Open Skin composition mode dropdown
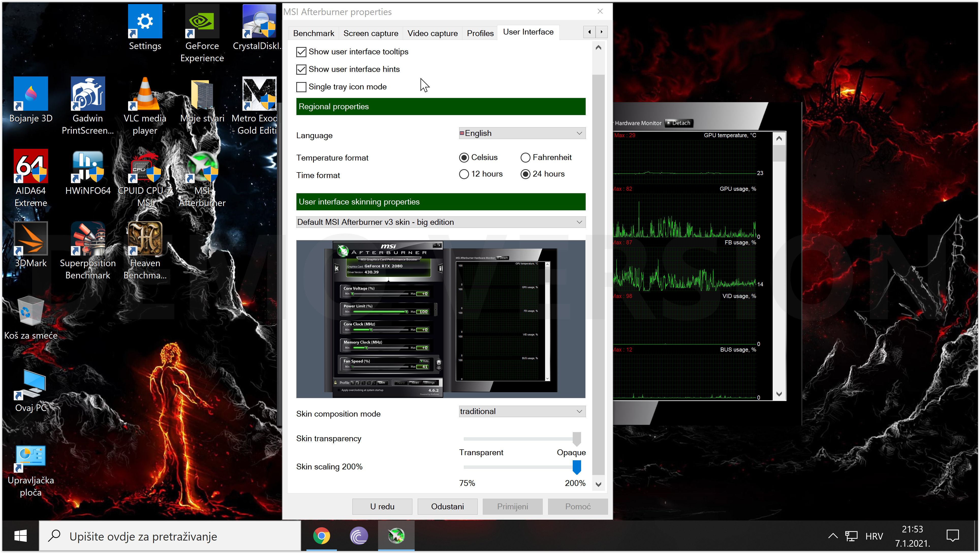This screenshot has height=553, width=980. click(x=522, y=411)
